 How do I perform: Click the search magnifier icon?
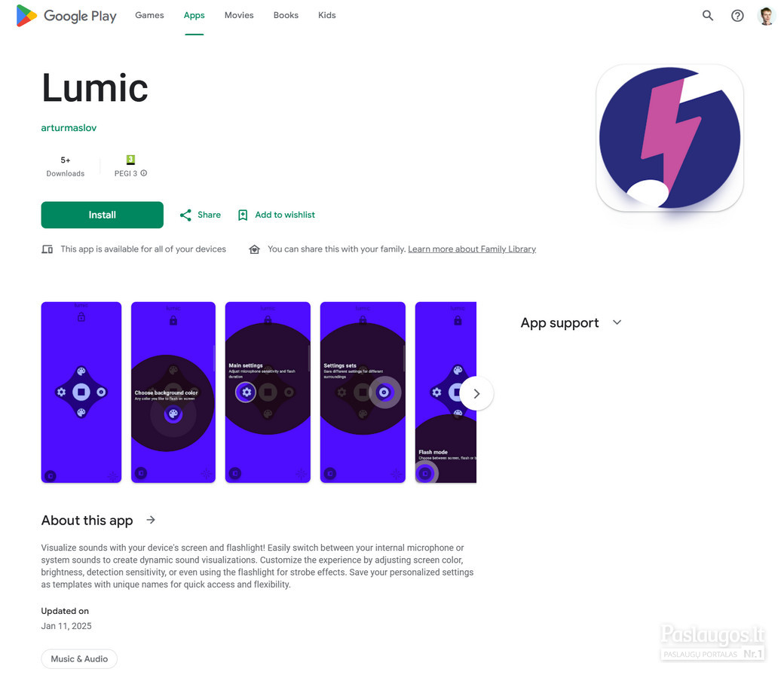click(708, 16)
